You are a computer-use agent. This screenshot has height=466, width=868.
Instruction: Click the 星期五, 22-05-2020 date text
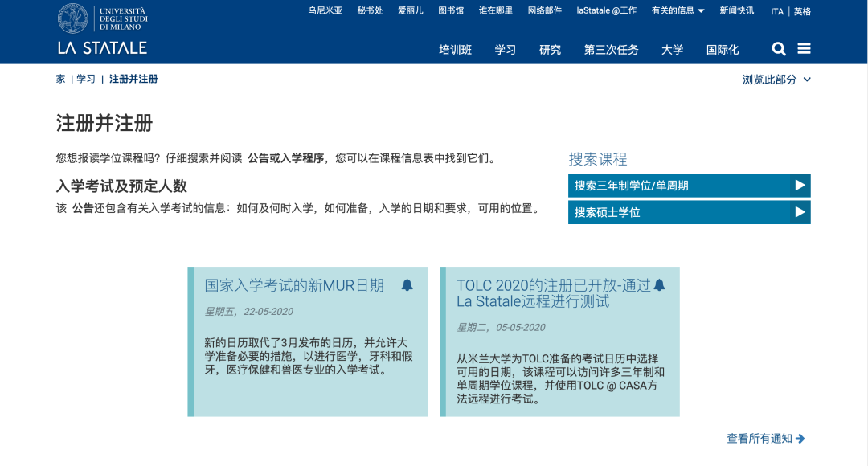pyautogui.click(x=248, y=312)
